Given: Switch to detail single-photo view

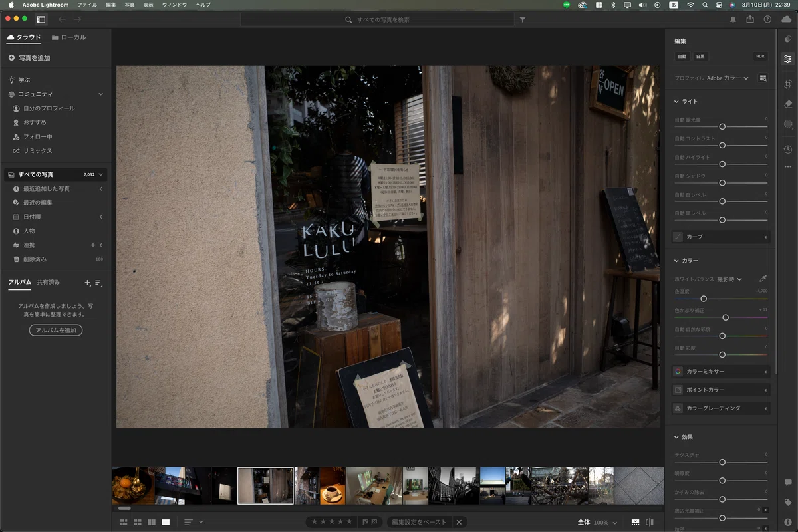Looking at the screenshot, I should [x=166, y=522].
